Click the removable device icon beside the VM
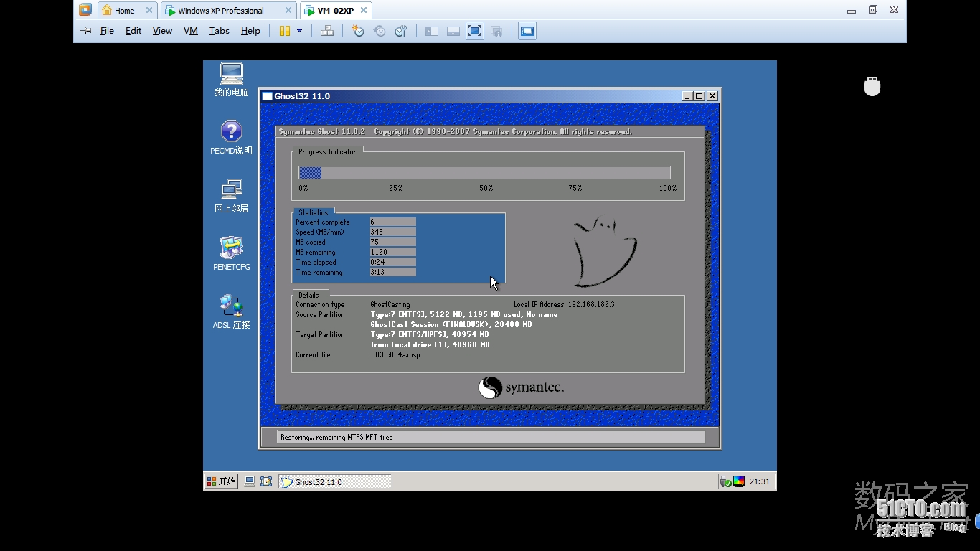Viewport: 980px width, 551px height. click(x=872, y=86)
